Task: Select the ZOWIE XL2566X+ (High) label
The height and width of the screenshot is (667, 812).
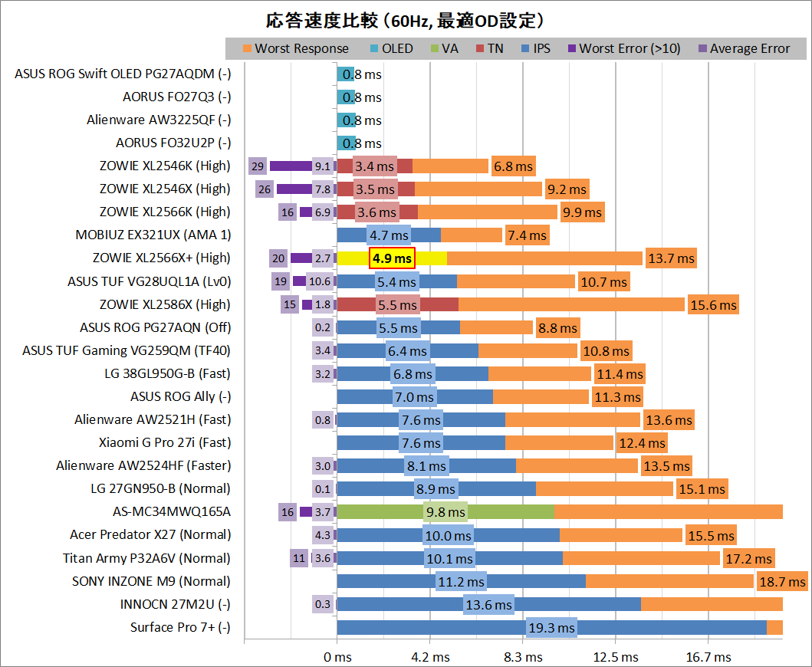Action: tap(162, 258)
